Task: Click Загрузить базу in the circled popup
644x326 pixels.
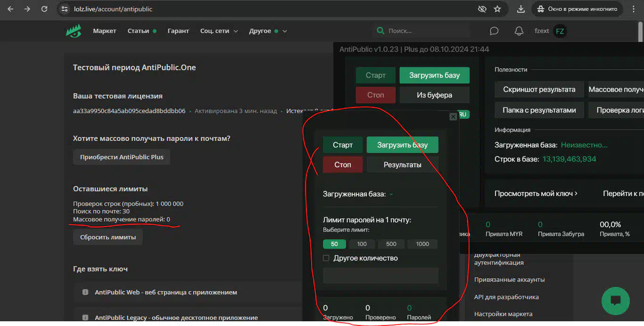Action: [x=402, y=145]
